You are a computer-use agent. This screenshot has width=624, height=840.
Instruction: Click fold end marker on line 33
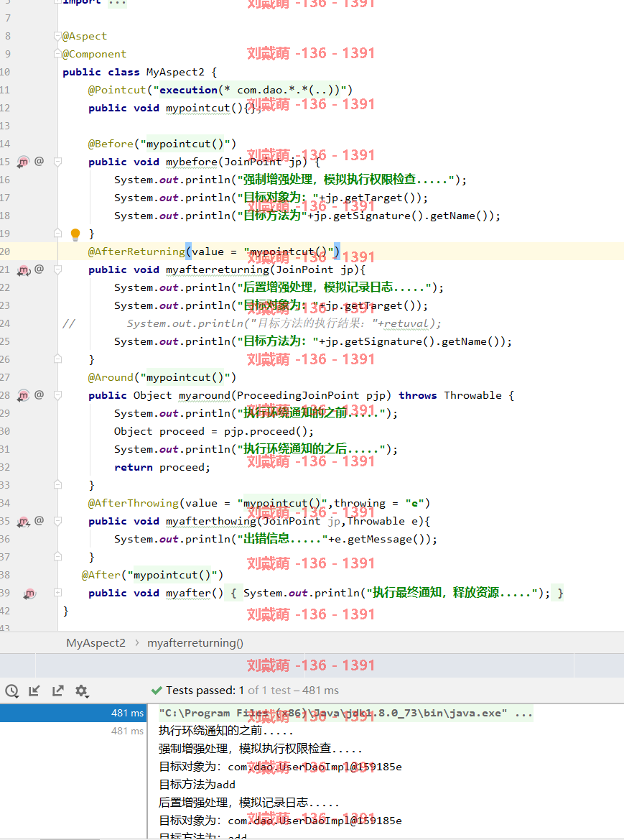pos(57,485)
